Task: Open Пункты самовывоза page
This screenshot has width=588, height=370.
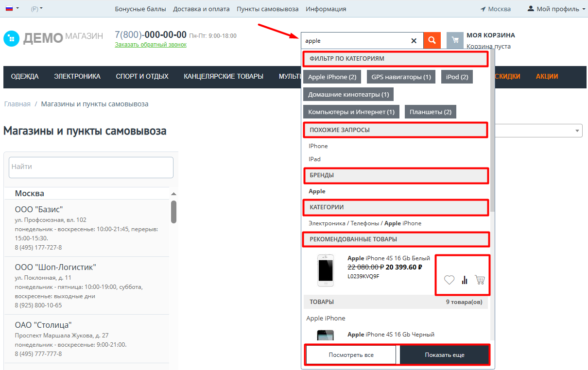Action: pos(268,9)
